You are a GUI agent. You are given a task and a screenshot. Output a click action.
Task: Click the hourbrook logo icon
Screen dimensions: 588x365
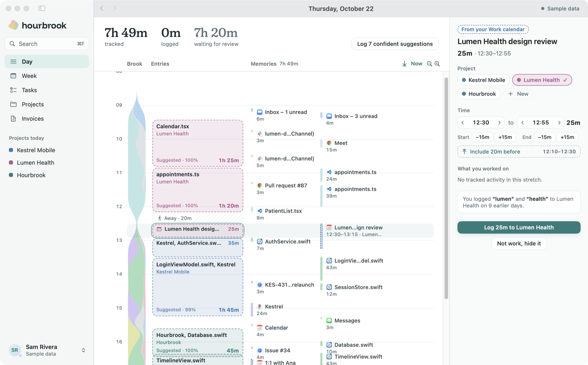point(13,25)
